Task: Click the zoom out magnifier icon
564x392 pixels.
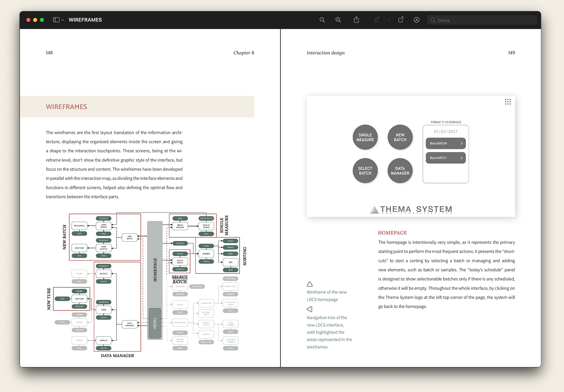Action: 322,20
